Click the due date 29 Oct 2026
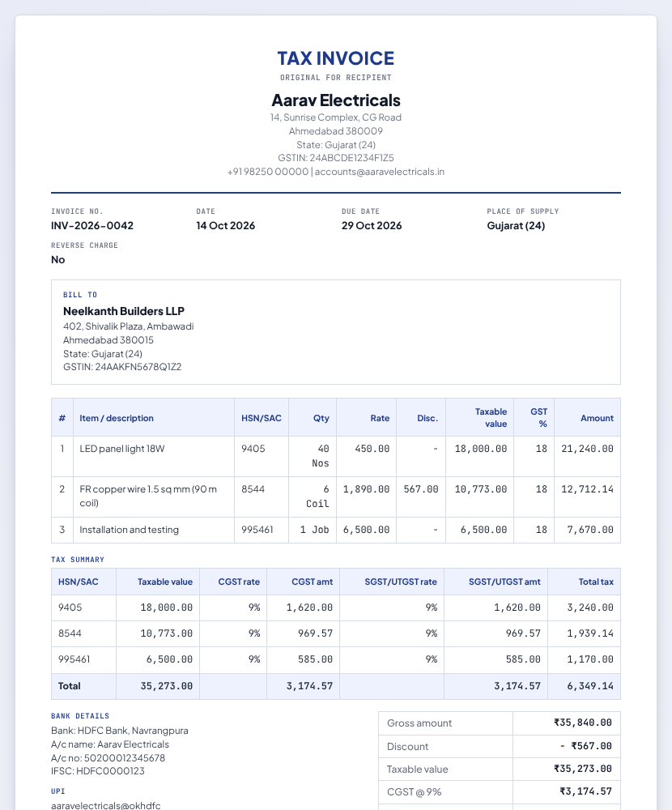Screen dimensions: 672x810 (x=372, y=226)
